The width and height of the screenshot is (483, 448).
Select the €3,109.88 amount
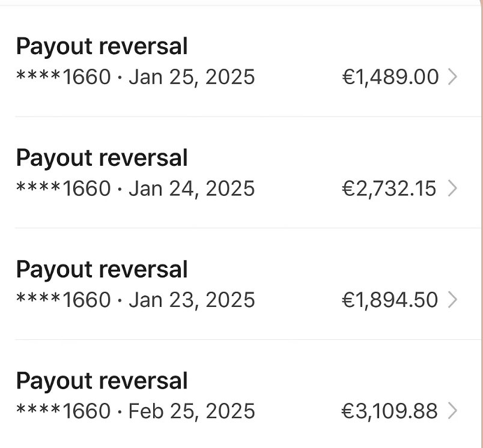coord(390,411)
